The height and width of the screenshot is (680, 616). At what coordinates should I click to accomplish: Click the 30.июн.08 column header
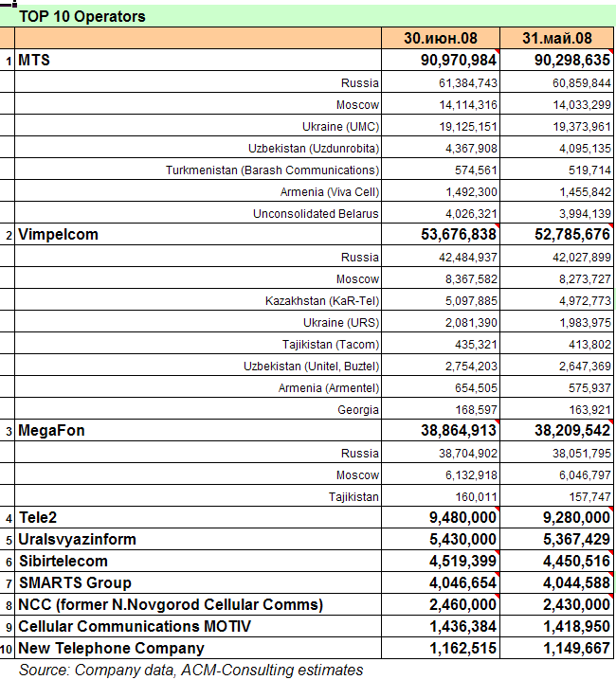[441, 38]
